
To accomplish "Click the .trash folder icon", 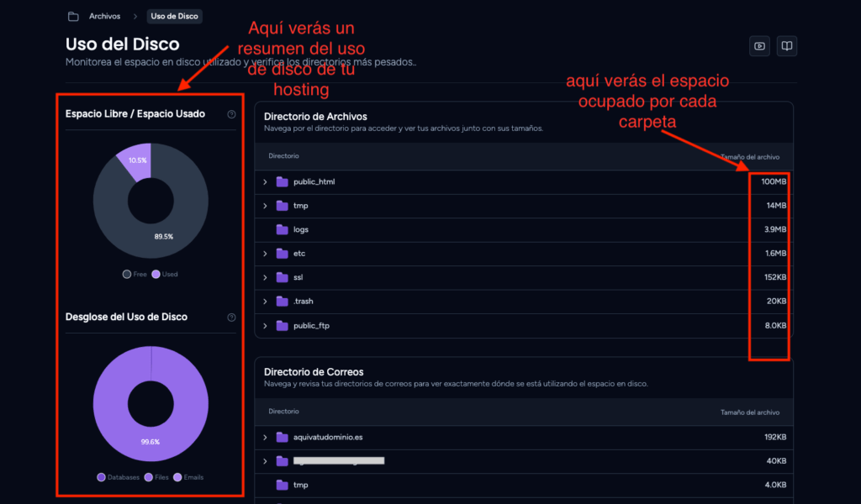I will (283, 301).
